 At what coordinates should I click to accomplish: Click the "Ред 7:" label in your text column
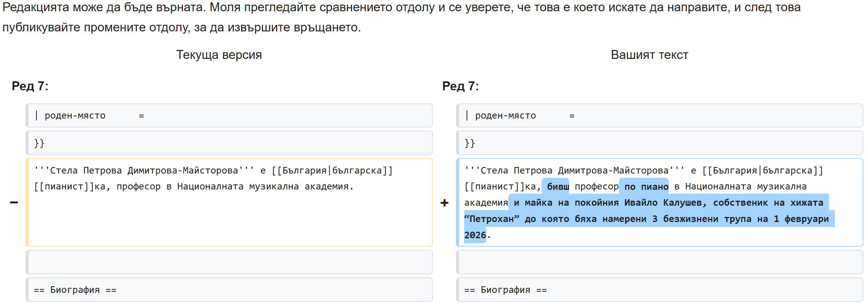461,86
